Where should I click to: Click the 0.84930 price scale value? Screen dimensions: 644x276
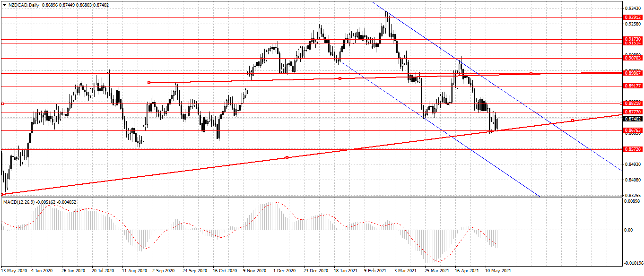(x=633, y=164)
